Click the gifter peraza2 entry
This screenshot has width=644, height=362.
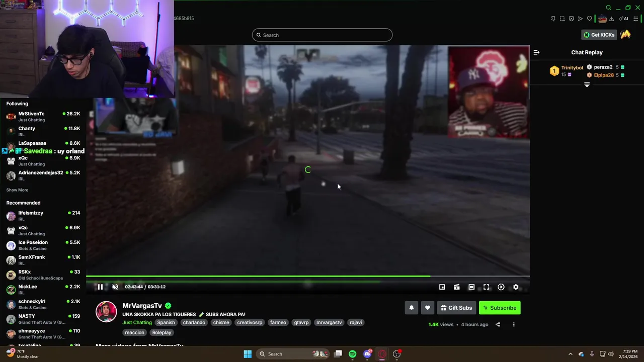tap(605, 67)
